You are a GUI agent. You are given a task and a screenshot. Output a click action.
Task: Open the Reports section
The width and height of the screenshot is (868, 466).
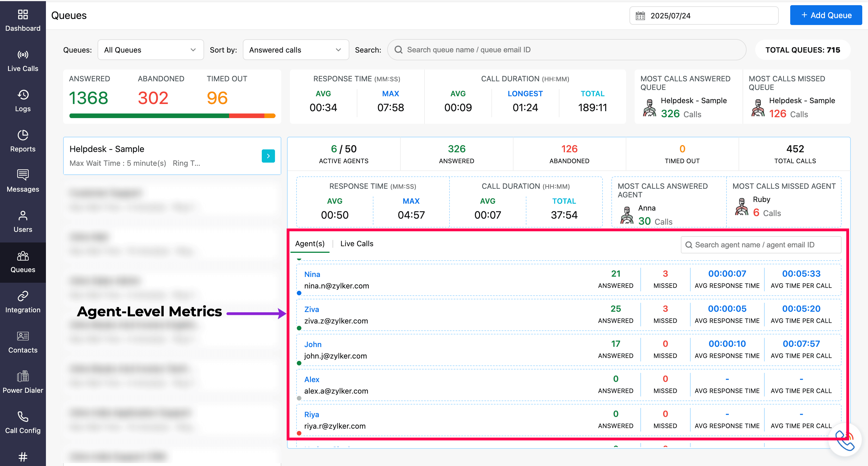coord(23,141)
